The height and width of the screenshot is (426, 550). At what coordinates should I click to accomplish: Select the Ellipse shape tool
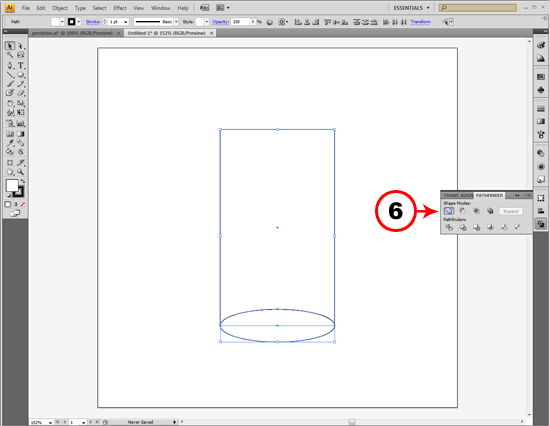point(21,75)
